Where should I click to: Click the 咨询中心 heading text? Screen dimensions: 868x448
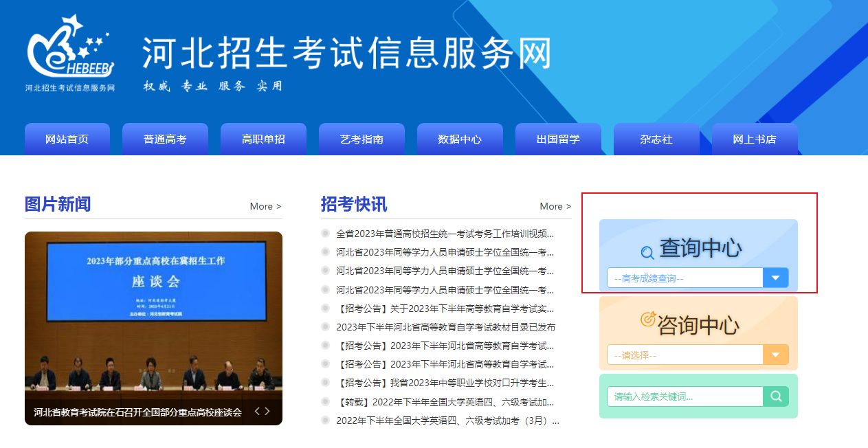(x=698, y=325)
